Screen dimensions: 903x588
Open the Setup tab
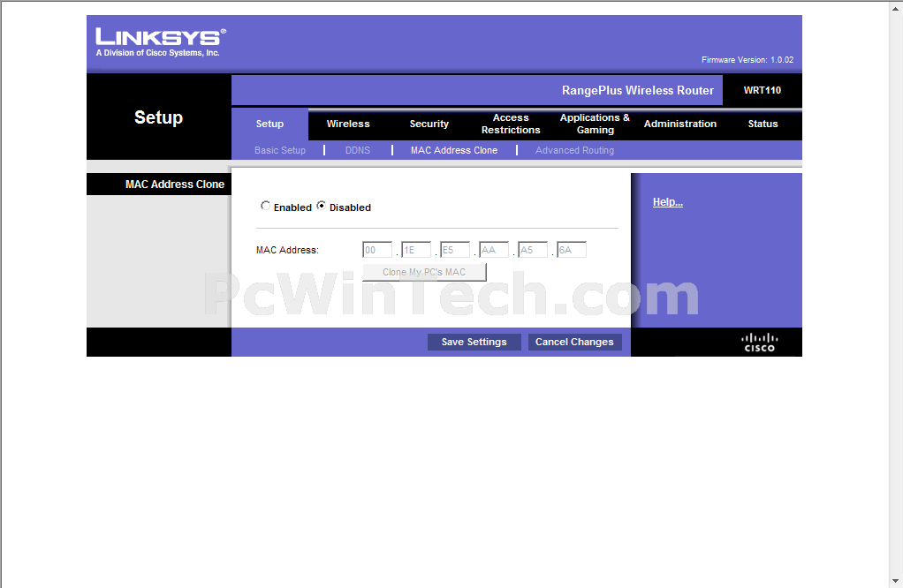coord(269,124)
